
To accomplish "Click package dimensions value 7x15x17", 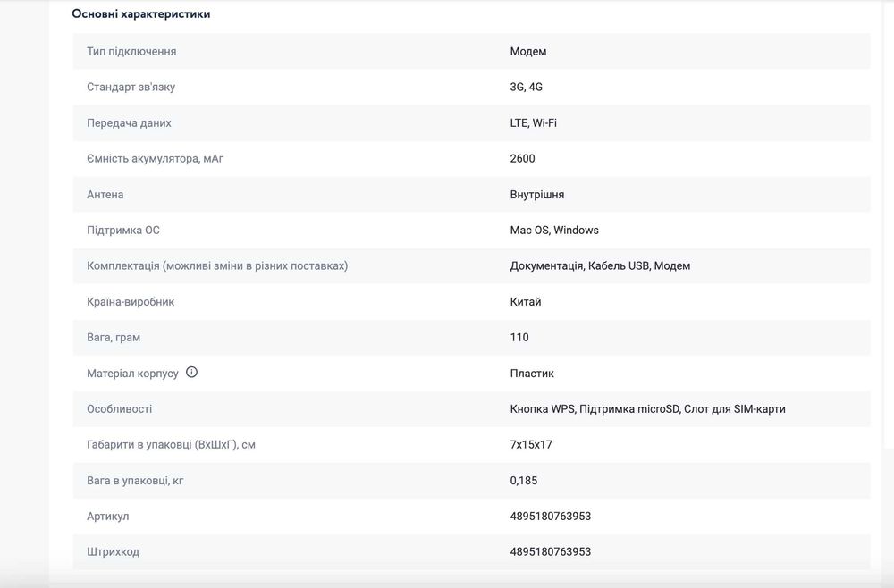I will click(x=531, y=445).
